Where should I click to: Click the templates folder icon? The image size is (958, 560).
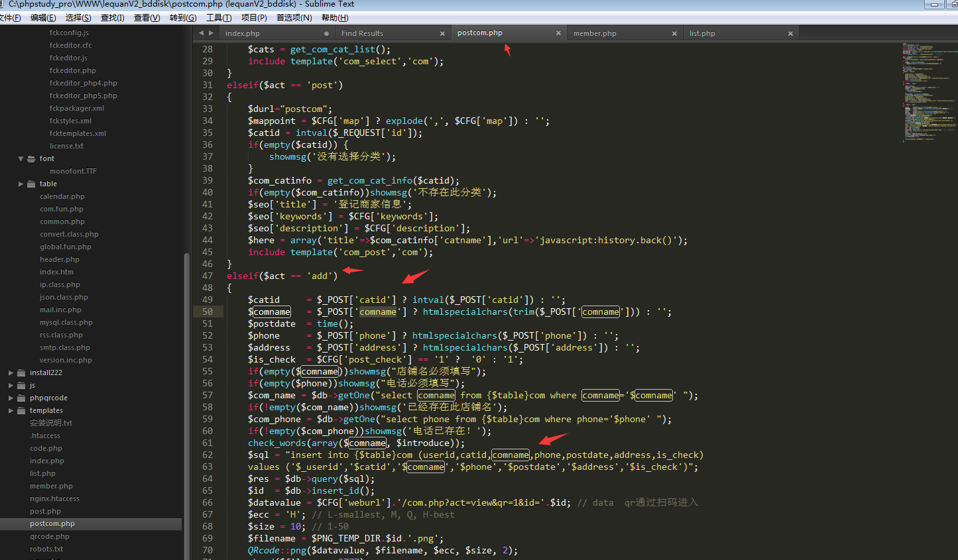[22, 411]
